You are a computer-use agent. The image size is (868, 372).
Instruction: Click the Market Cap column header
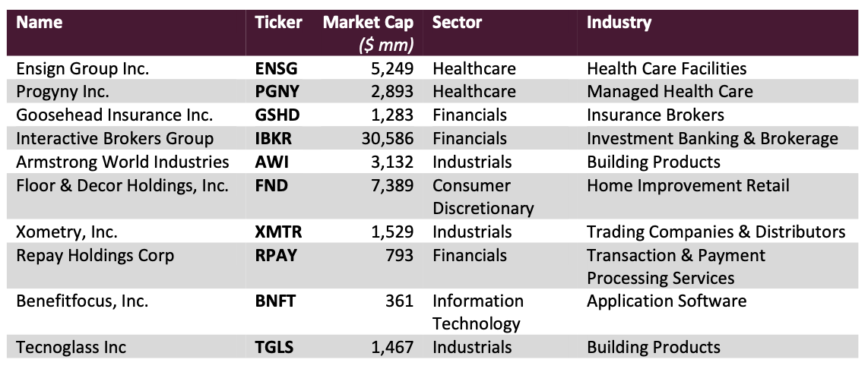[368, 23]
